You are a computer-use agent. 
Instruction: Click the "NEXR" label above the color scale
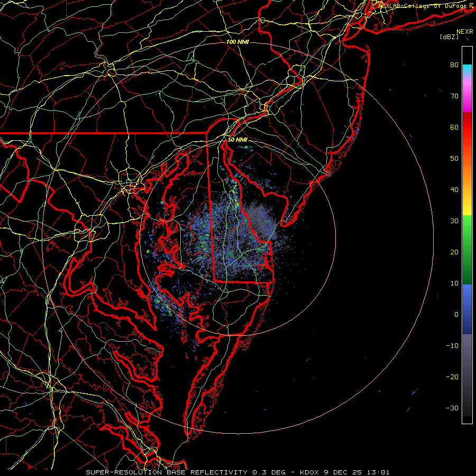[465, 32]
